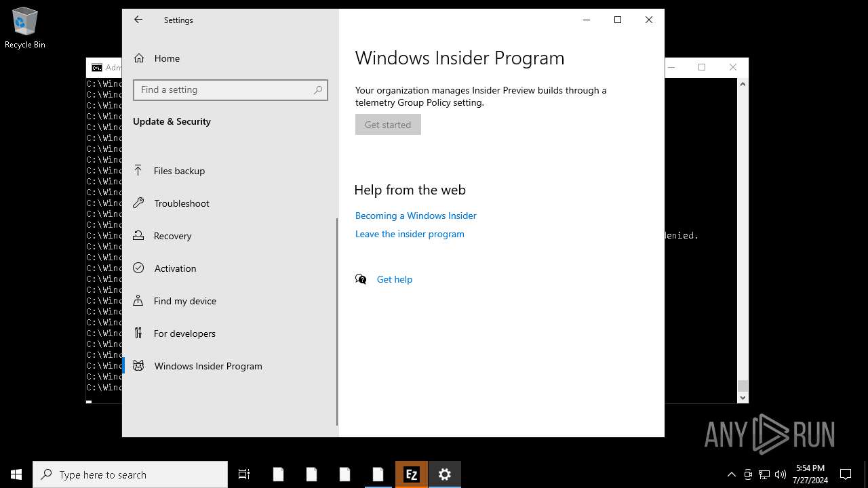The image size is (868, 488).
Task: Minimize the Settings window
Action: point(587,20)
